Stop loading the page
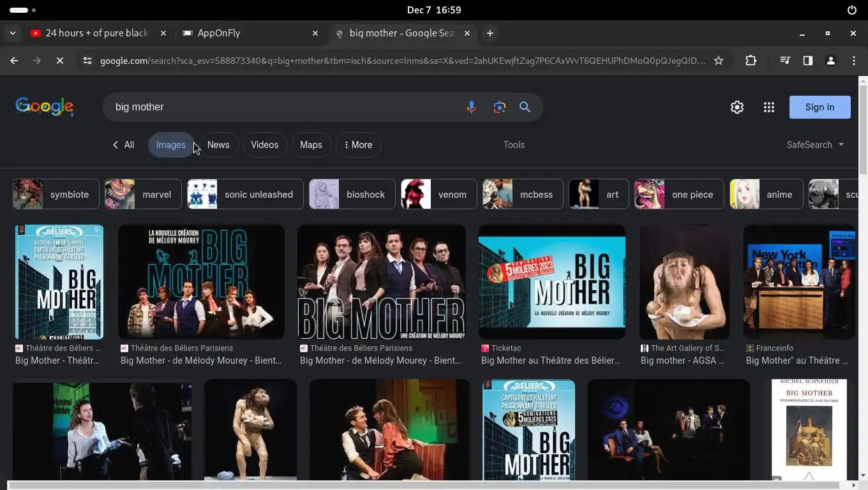The height and width of the screenshot is (490, 868). tap(59, 61)
